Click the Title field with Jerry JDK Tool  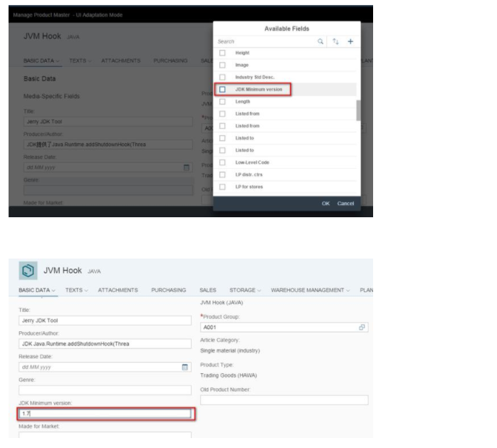click(x=105, y=321)
